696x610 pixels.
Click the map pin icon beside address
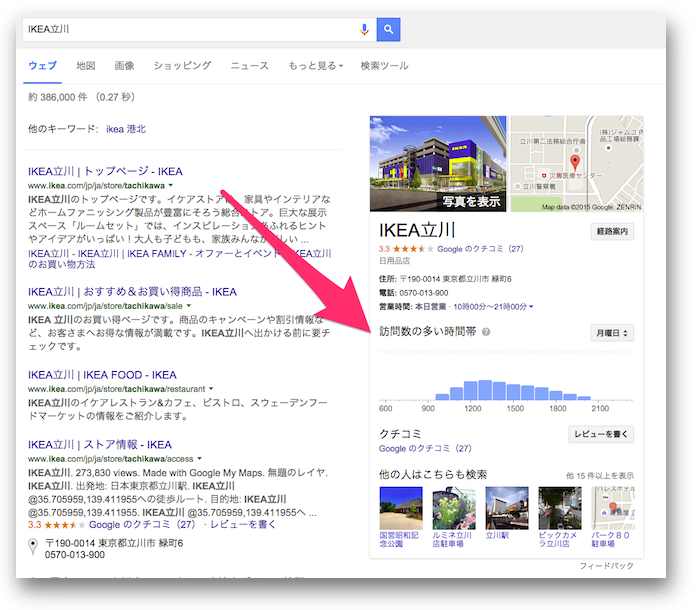[33, 546]
